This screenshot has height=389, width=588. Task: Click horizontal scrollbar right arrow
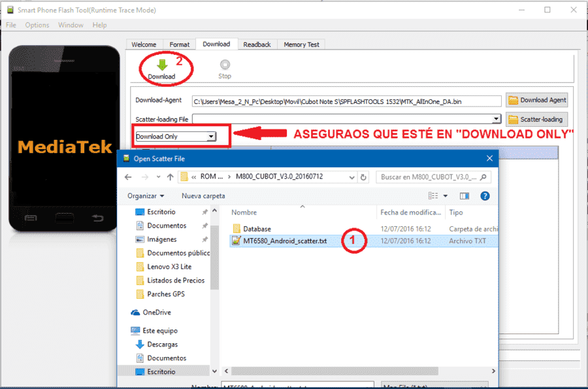[493, 371]
